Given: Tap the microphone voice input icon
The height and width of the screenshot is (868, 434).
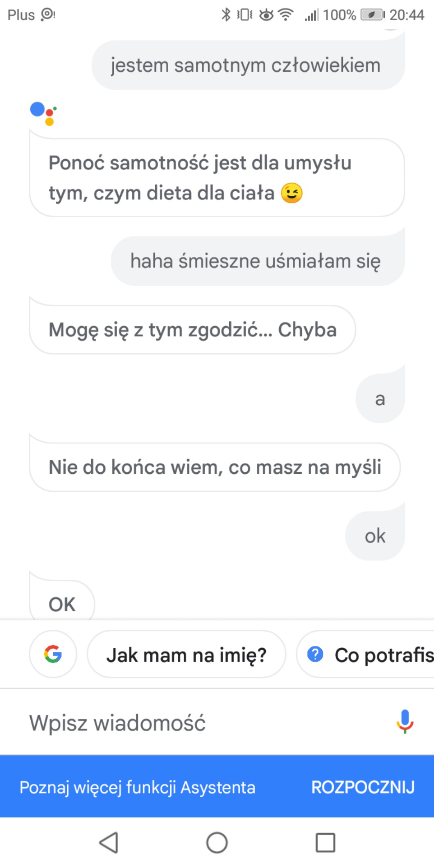Looking at the screenshot, I should [x=405, y=721].
